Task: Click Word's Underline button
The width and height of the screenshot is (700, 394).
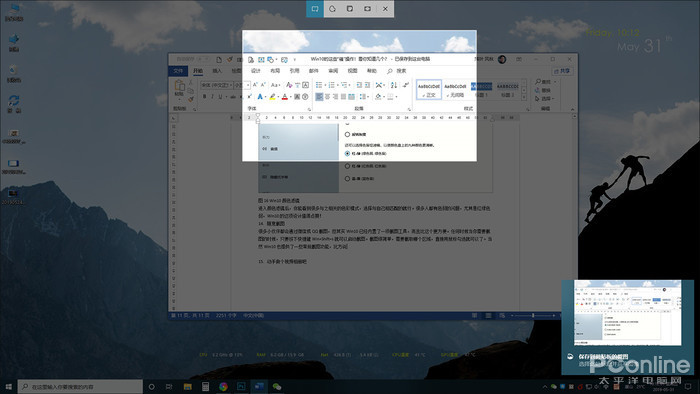Action: tap(220, 96)
